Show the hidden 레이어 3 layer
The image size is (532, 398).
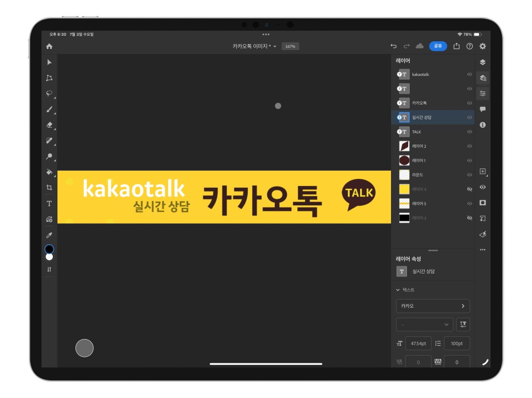click(x=470, y=218)
